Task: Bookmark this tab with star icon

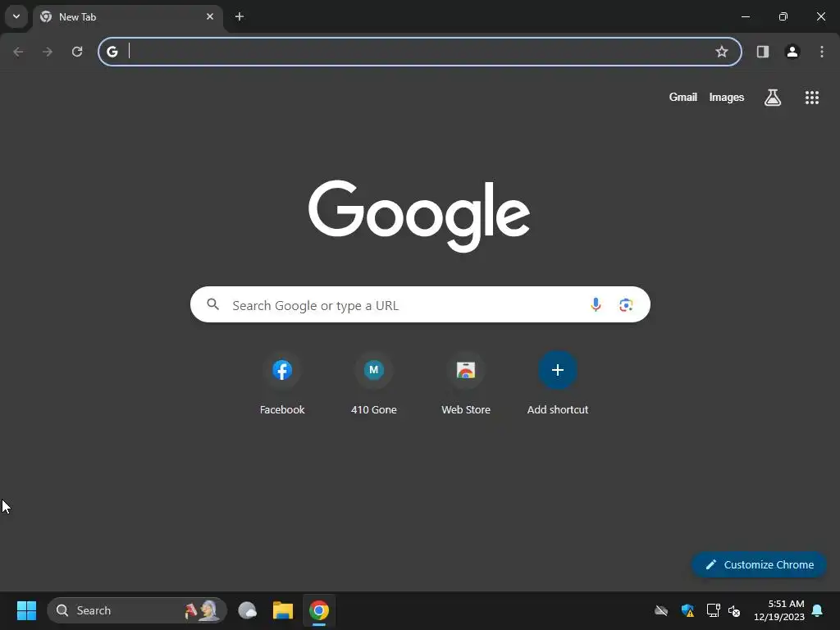Action: (x=722, y=52)
